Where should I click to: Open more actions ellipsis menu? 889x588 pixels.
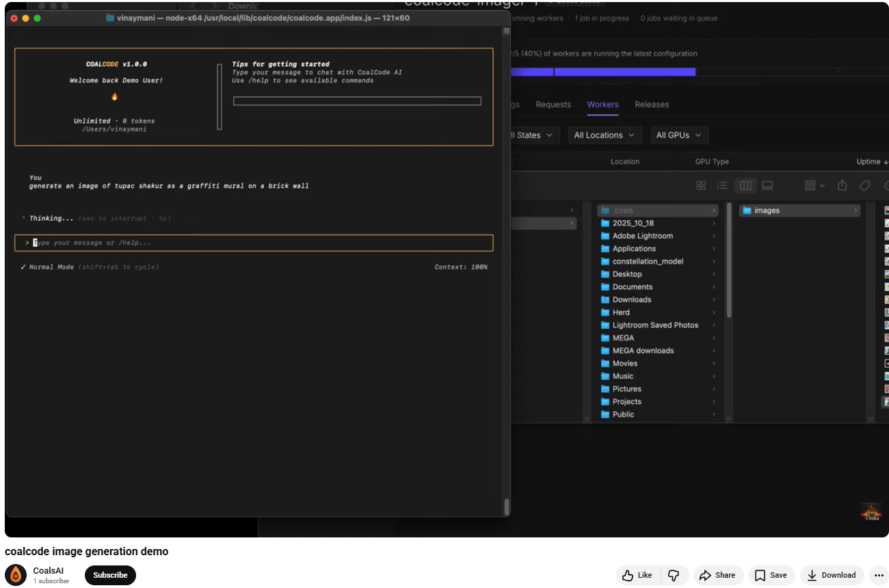879,575
